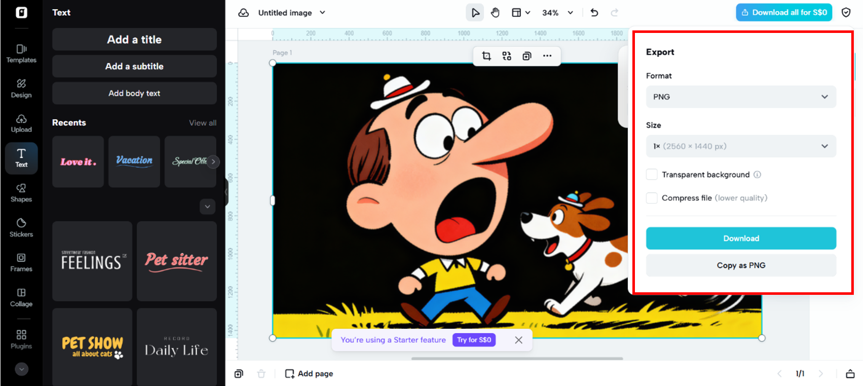Click the duplicate page icon
Screen dimensions: 868x386
tap(239, 374)
